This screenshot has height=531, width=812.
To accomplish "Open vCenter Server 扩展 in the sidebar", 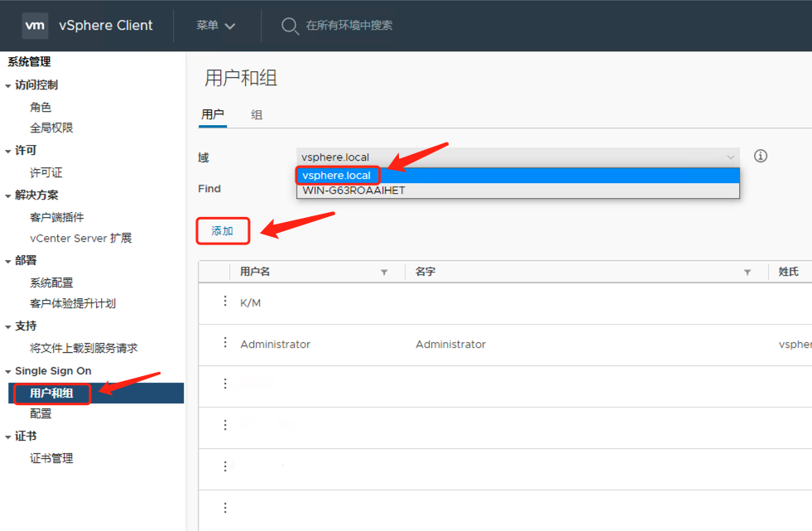I will (x=81, y=239).
